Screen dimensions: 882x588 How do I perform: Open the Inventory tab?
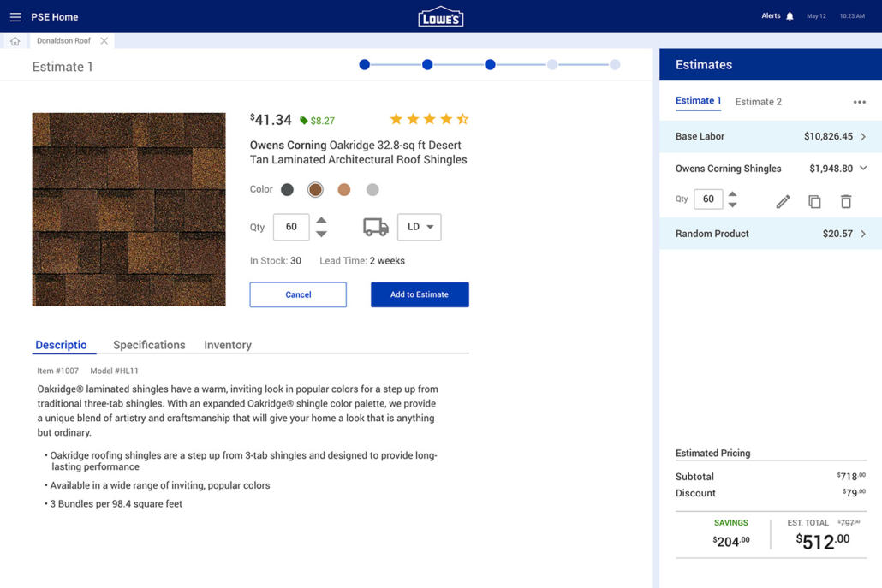[x=228, y=345]
